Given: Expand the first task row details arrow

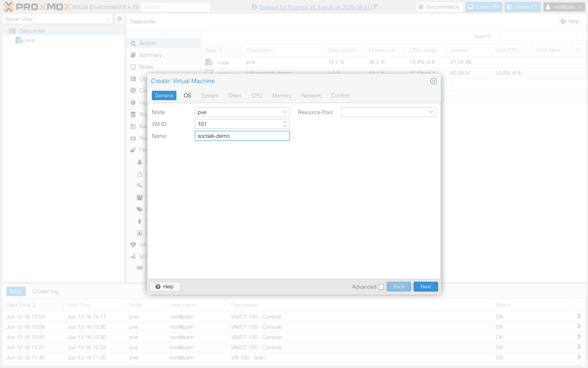Looking at the screenshot, I should click(579, 316).
